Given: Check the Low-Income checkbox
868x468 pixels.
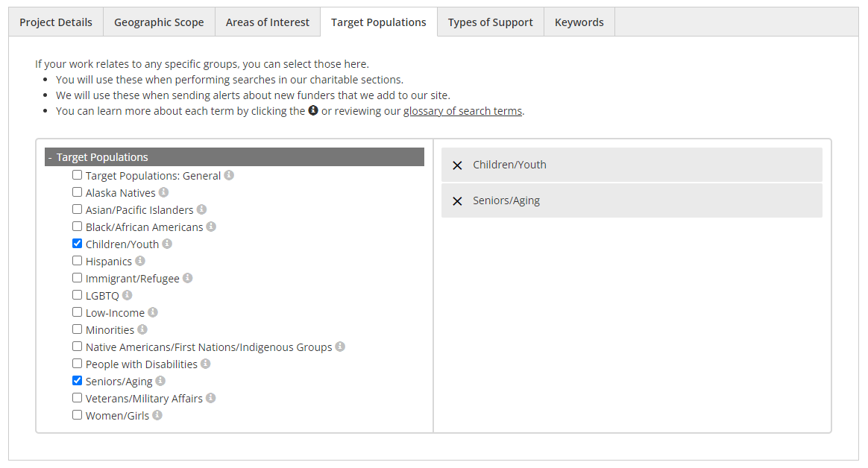Looking at the screenshot, I should (x=78, y=312).
